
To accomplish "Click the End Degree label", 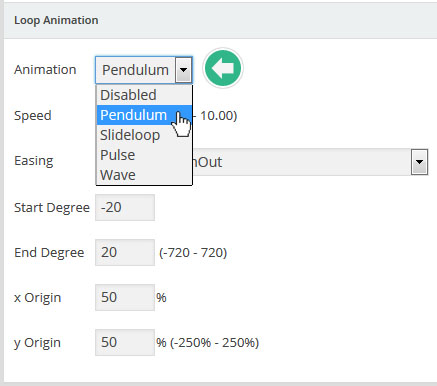I will pyautogui.click(x=49, y=253).
